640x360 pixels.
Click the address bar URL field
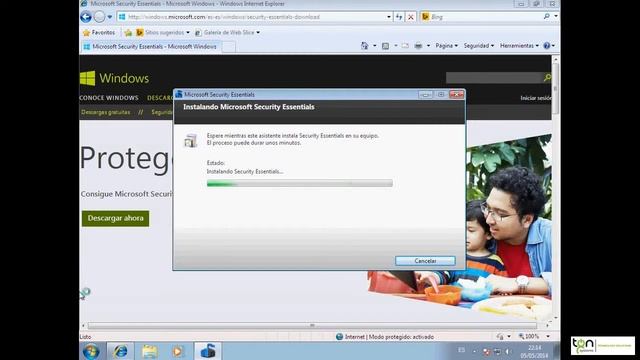point(252,17)
